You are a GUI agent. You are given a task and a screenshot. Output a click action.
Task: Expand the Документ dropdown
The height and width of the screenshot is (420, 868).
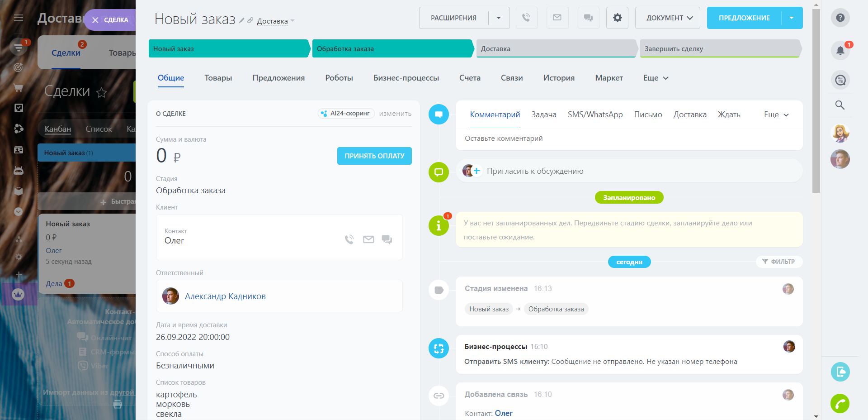668,18
